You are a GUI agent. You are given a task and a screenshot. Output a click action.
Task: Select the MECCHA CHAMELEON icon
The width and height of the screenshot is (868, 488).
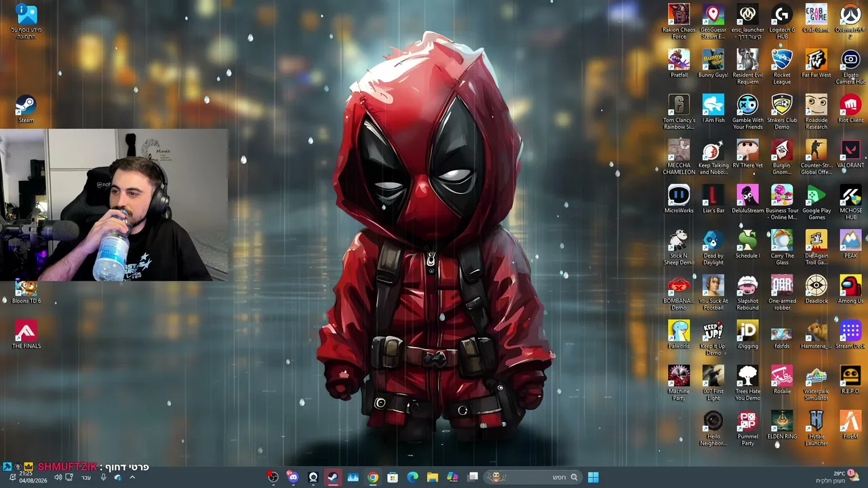pyautogui.click(x=679, y=157)
